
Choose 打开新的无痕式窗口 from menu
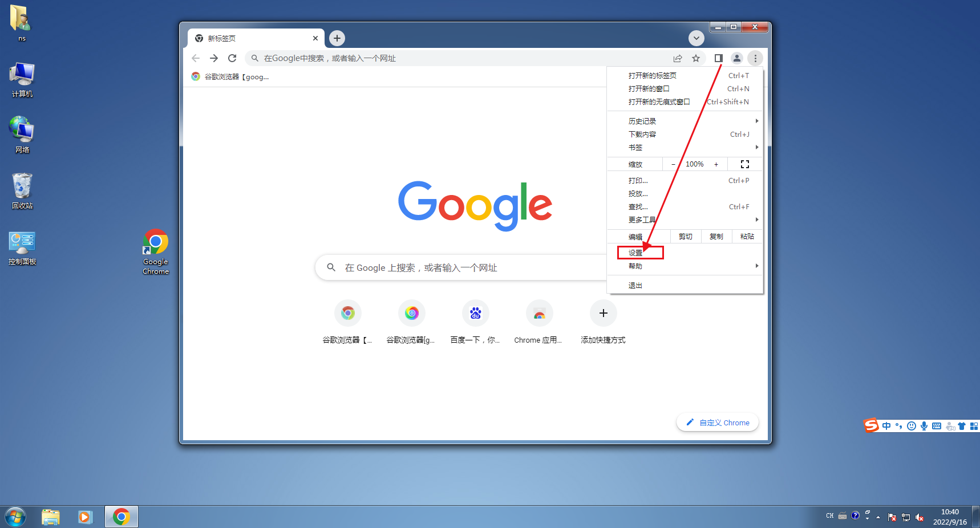click(685, 101)
